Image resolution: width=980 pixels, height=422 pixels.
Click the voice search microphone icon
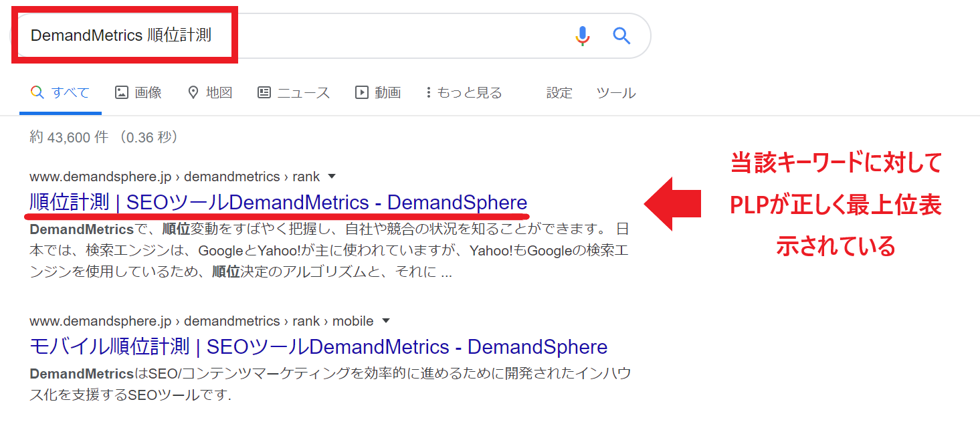(x=583, y=36)
